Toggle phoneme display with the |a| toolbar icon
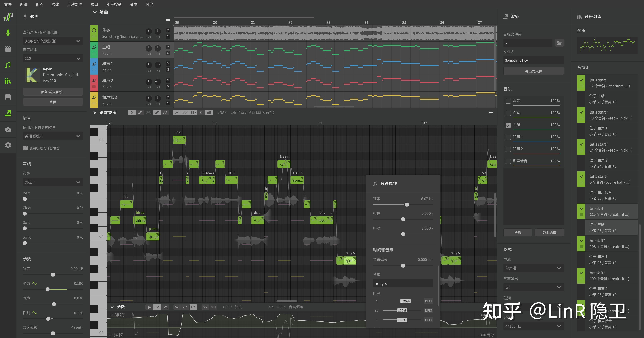The width and height of the screenshot is (644, 338). [x=201, y=112]
